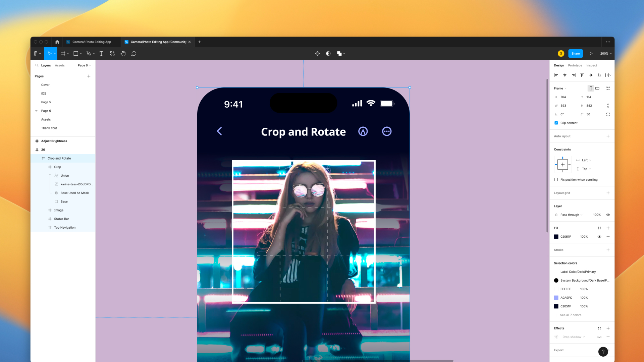Select the Text tool
Image resolution: width=644 pixels, height=362 pixels.
pos(102,53)
